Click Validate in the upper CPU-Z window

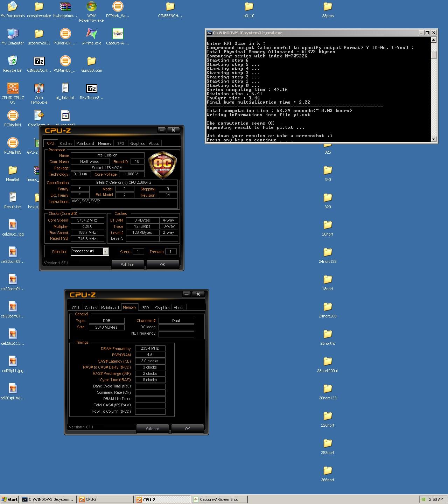click(127, 265)
